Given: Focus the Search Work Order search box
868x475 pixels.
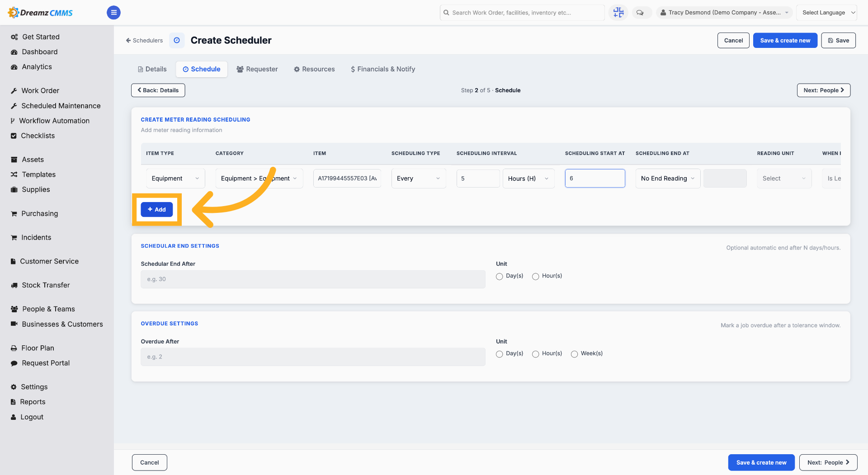Looking at the screenshot, I should point(522,13).
